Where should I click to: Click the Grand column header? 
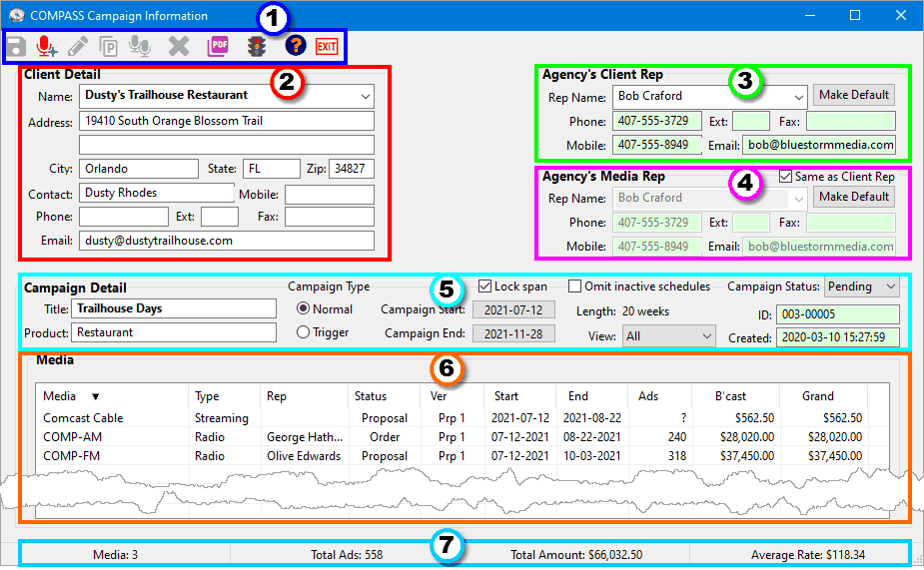(x=817, y=396)
